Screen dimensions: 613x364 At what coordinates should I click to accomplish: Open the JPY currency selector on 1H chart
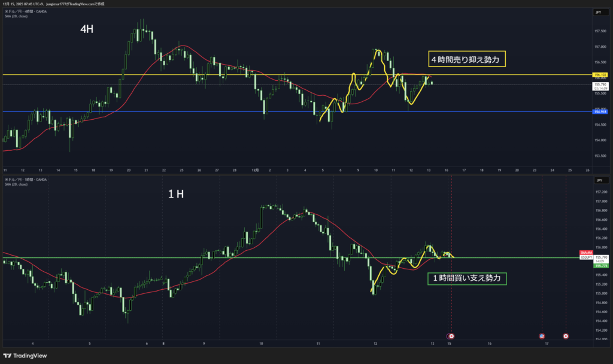[599, 180]
